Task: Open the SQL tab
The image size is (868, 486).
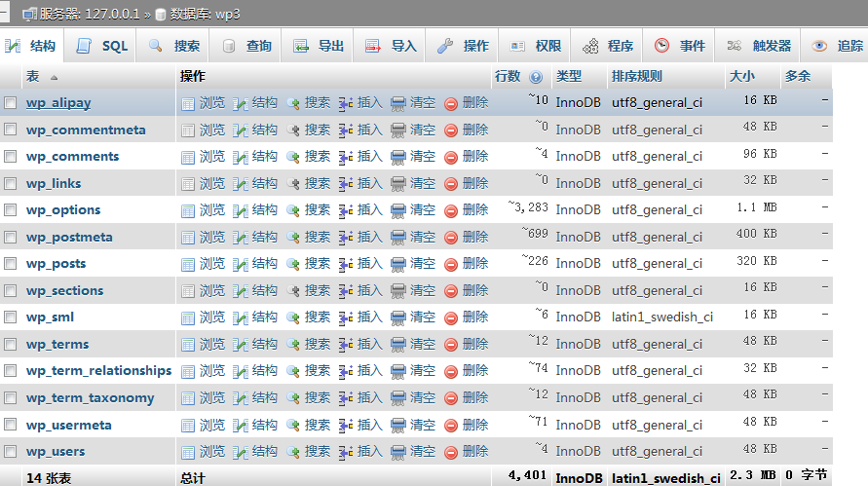Action: click(103, 46)
